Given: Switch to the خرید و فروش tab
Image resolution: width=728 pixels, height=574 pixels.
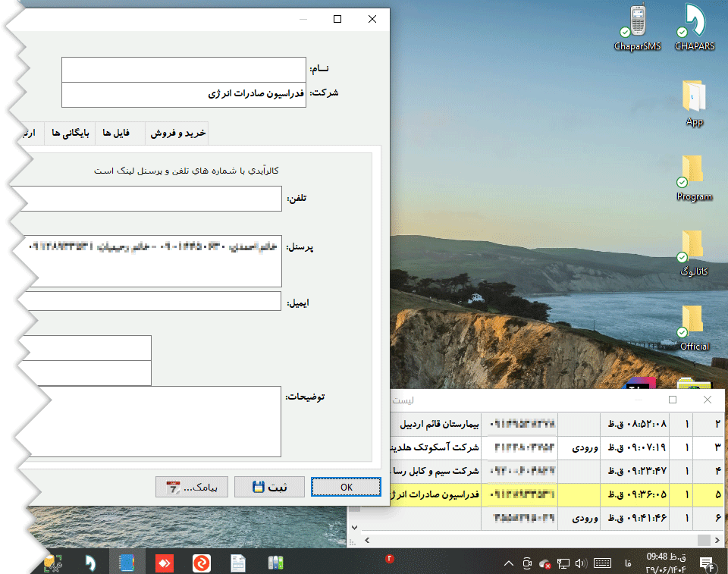Looking at the screenshot, I should (x=177, y=133).
